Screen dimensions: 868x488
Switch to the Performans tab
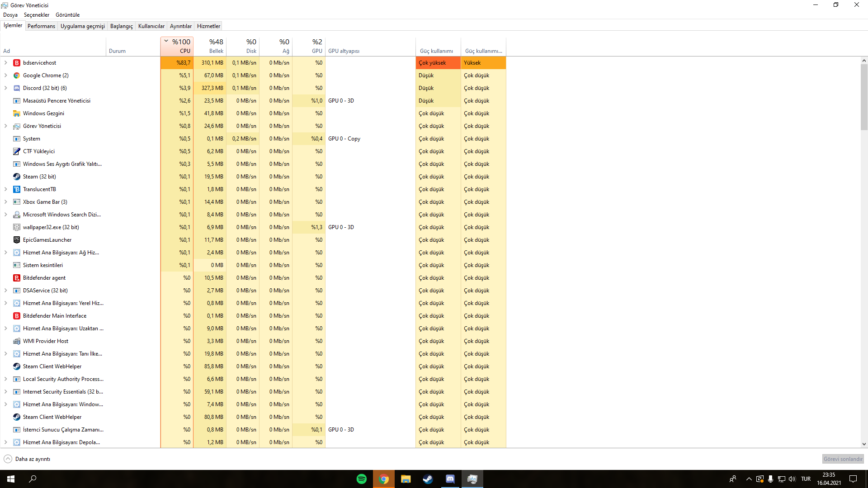[x=41, y=26]
